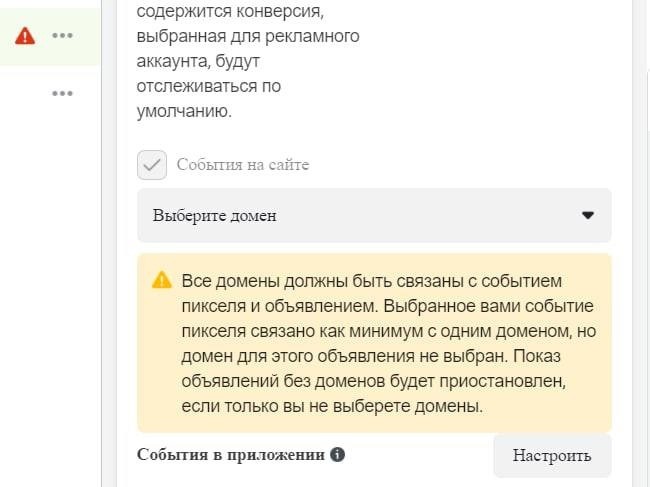The height and width of the screenshot is (487, 650).
Task: Select the second sidebar row below highlighted
Action: [50, 93]
